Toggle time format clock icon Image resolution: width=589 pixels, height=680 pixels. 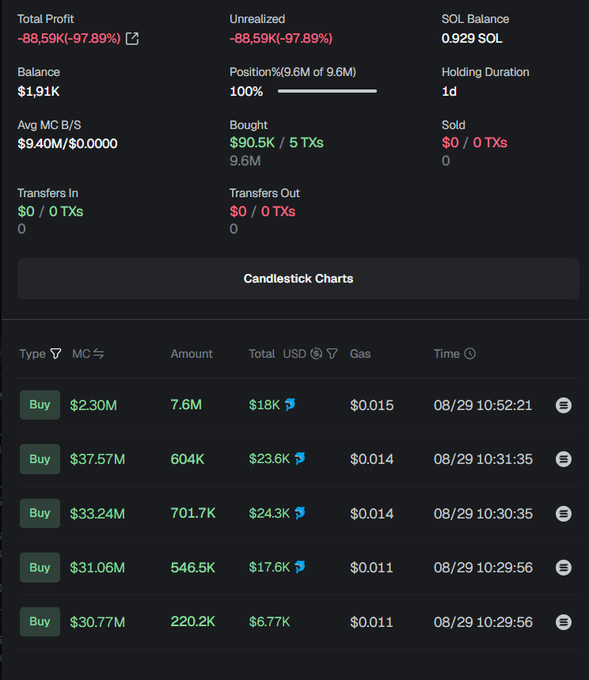[x=470, y=354]
